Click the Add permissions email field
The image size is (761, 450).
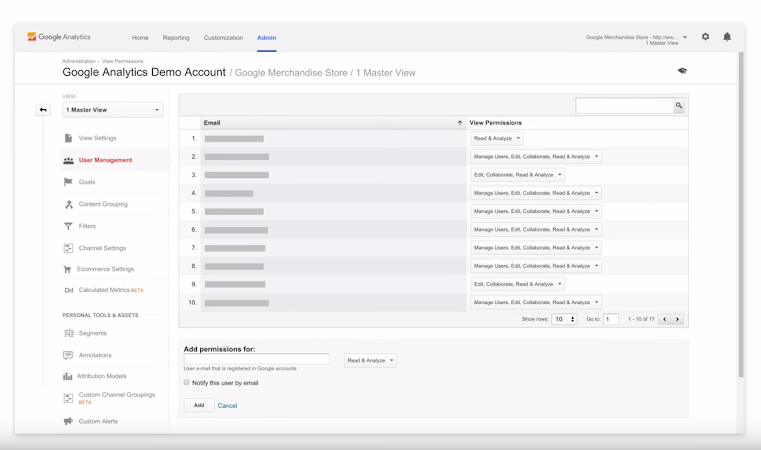click(257, 359)
